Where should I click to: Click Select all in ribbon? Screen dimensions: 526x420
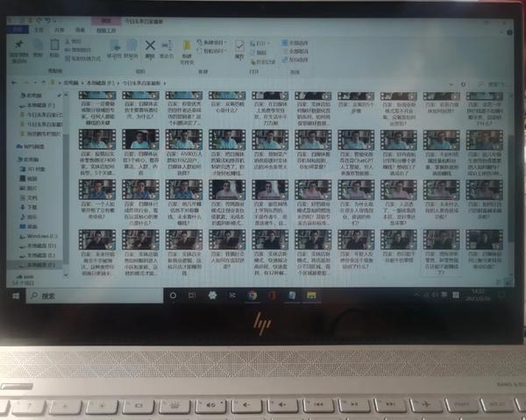[295, 43]
